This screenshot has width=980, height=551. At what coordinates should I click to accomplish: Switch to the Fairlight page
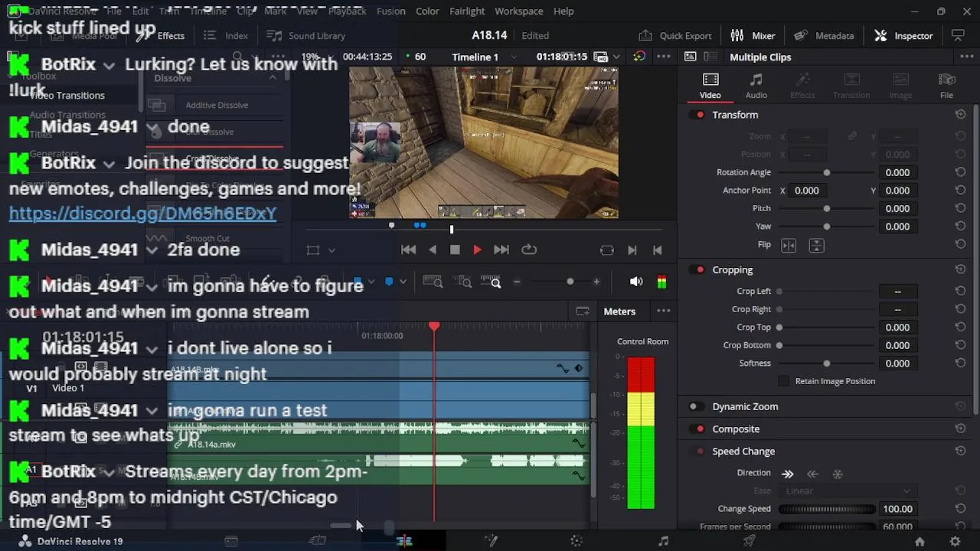663,541
